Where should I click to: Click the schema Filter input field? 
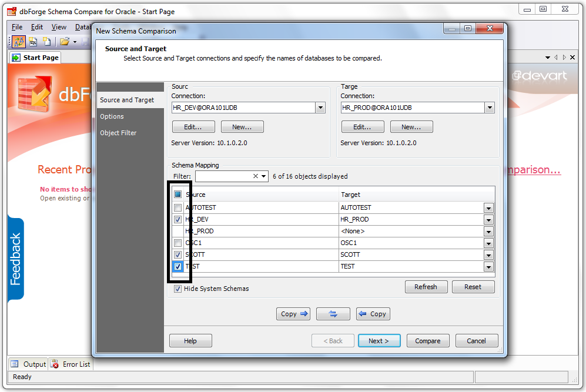tap(223, 176)
